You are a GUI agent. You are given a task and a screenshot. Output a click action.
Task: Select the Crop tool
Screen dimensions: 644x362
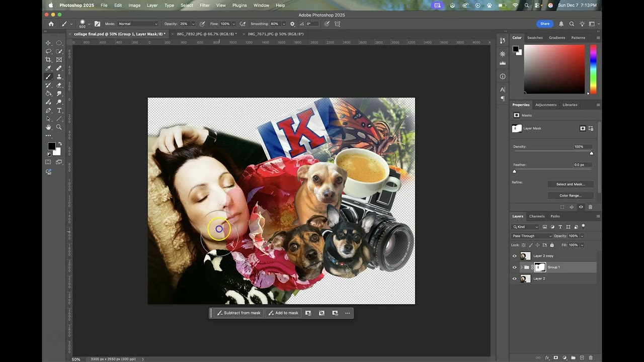[x=48, y=59]
